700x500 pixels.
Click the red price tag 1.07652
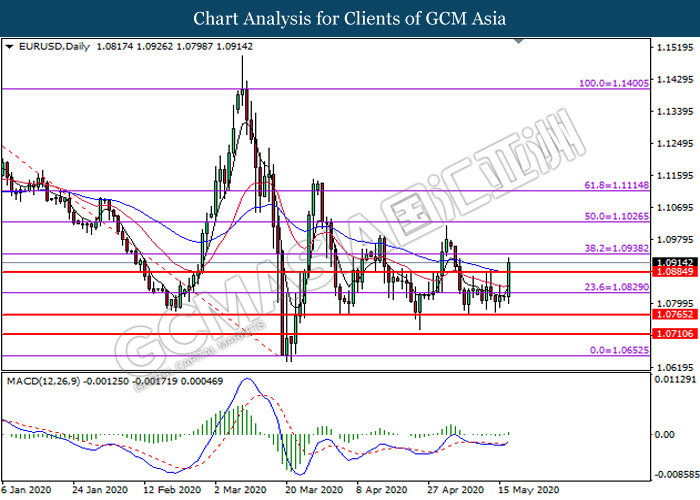tap(672, 315)
